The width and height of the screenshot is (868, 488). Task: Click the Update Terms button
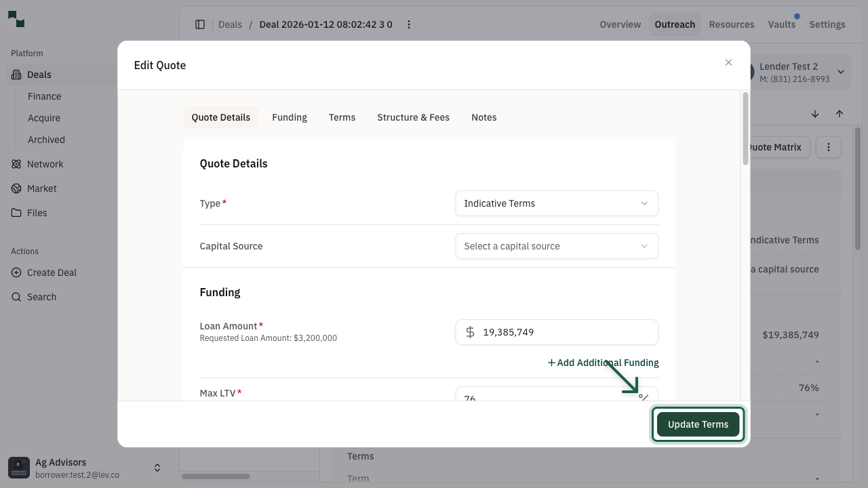click(698, 424)
